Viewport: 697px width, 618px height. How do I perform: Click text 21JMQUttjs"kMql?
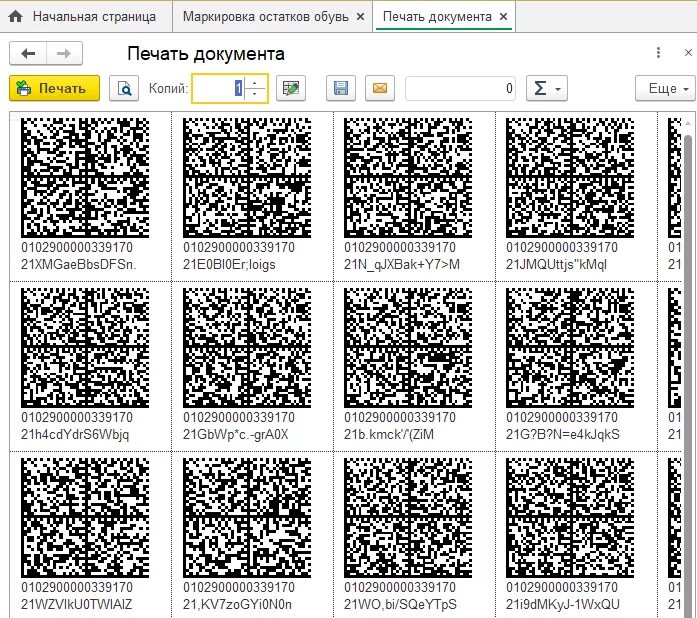[556, 265]
